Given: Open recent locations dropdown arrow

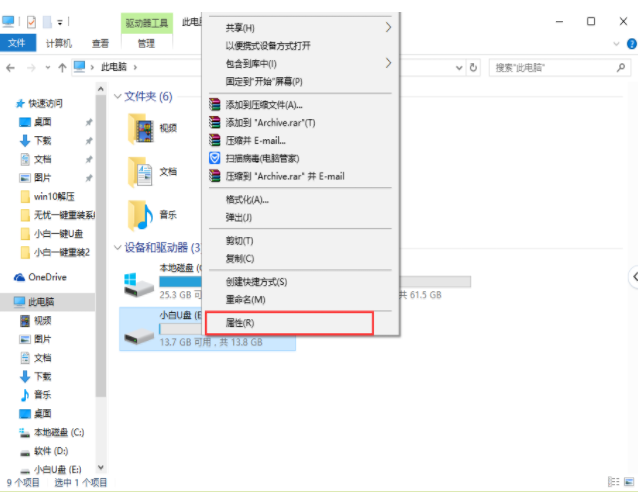Looking at the screenshot, I should coord(48,68).
